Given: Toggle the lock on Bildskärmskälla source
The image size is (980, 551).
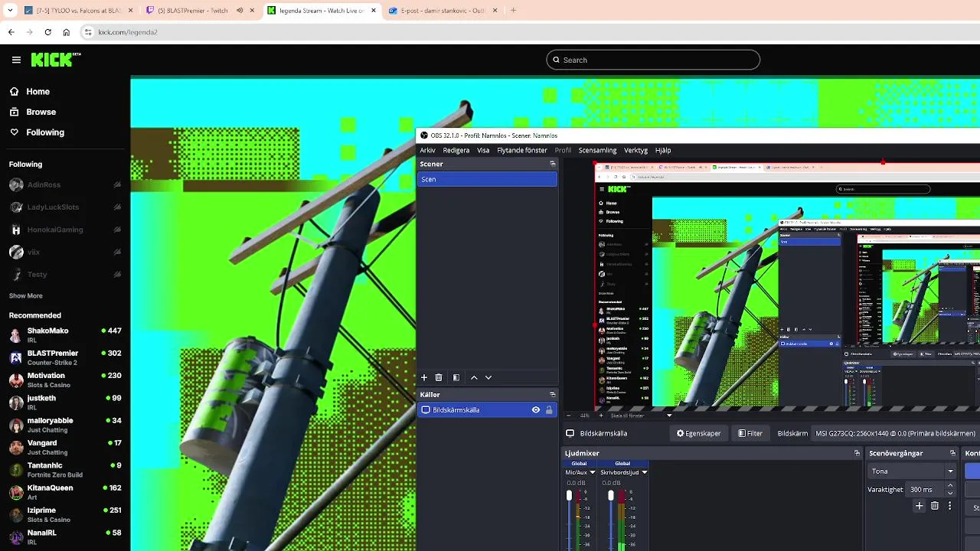Looking at the screenshot, I should click(x=549, y=410).
